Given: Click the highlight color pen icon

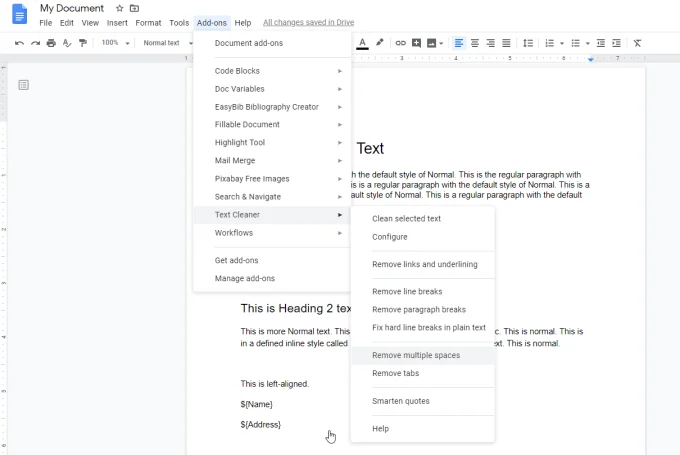Looking at the screenshot, I should [379, 43].
